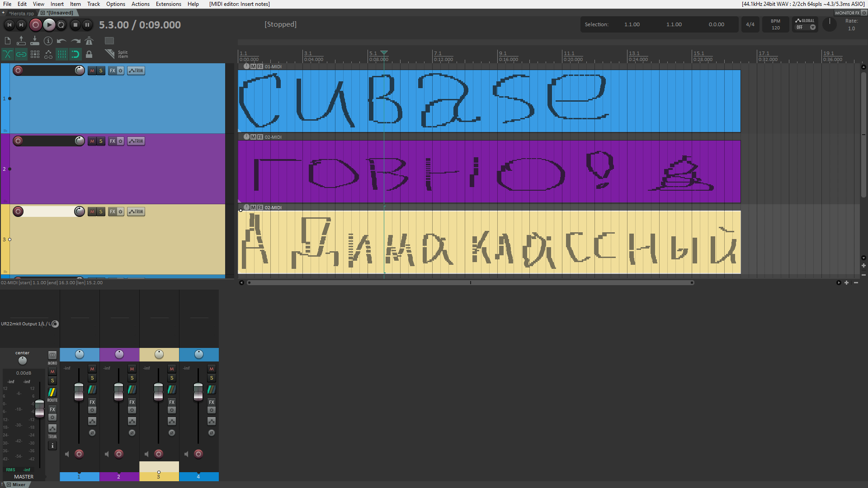Screen dimensions: 868x488
Task: Solo track 2 in track panel
Action: (101, 141)
